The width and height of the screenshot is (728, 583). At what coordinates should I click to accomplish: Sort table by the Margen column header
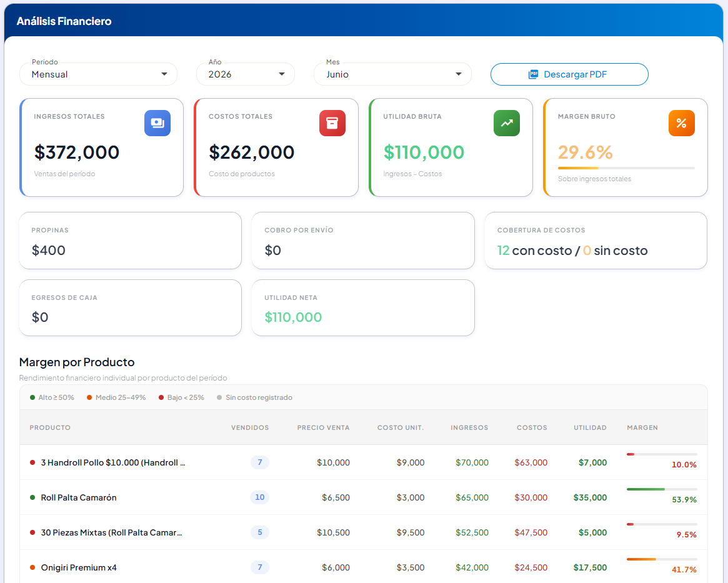642,427
